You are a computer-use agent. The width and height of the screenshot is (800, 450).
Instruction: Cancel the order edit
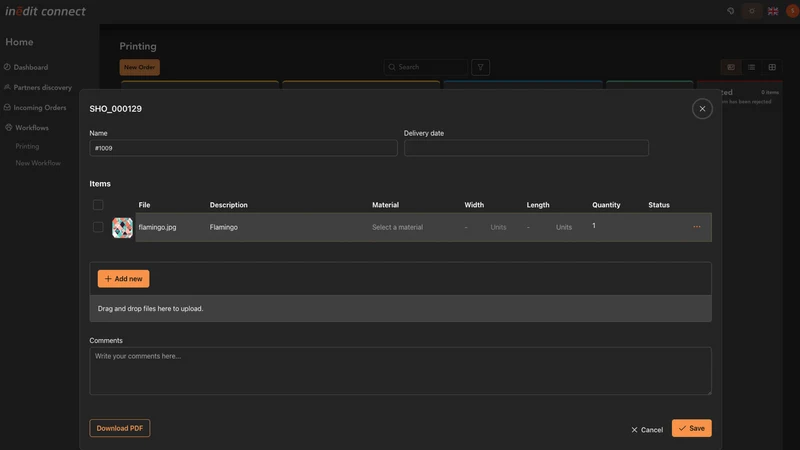(x=647, y=430)
